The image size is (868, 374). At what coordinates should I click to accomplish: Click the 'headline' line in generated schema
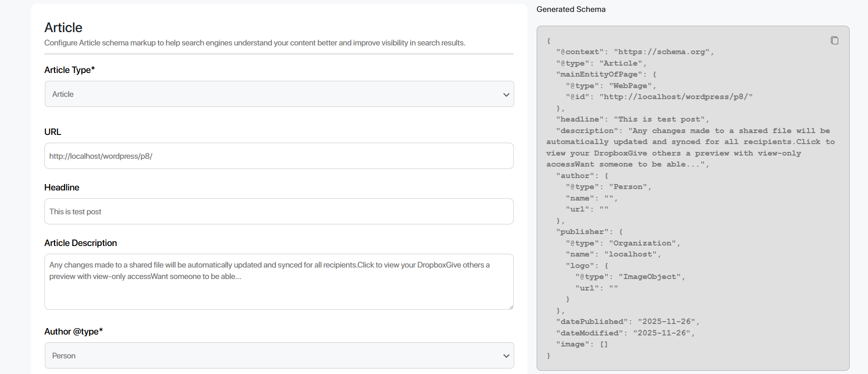click(632, 119)
